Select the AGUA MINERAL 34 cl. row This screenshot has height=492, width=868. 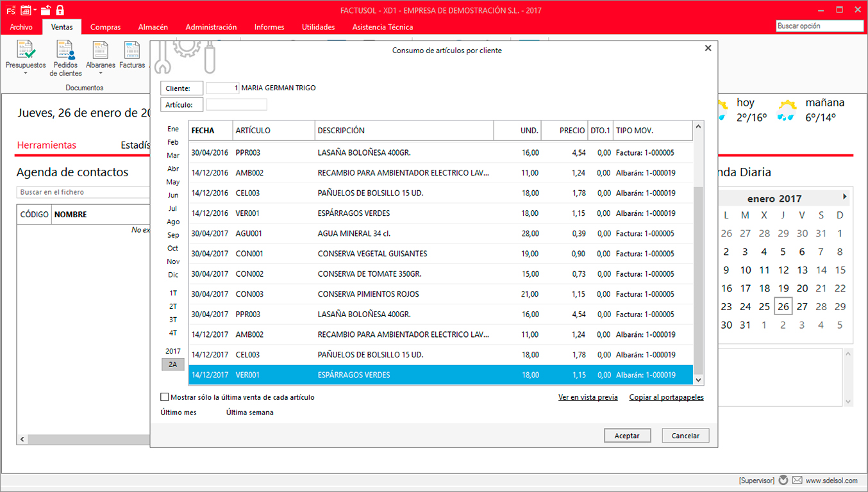coord(441,234)
